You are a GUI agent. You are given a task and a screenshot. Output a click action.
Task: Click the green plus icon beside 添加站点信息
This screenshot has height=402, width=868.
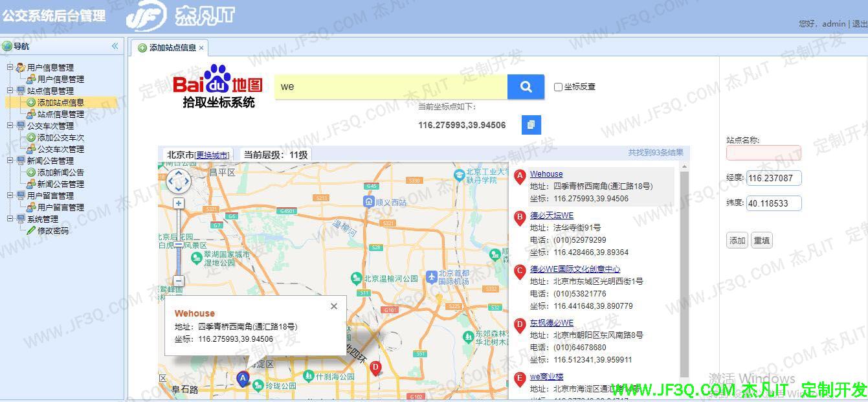[31, 102]
